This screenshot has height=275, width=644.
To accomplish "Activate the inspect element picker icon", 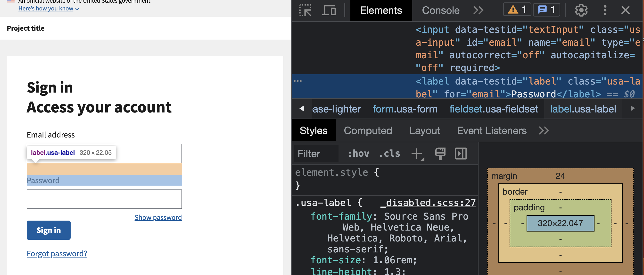I will pyautogui.click(x=305, y=10).
